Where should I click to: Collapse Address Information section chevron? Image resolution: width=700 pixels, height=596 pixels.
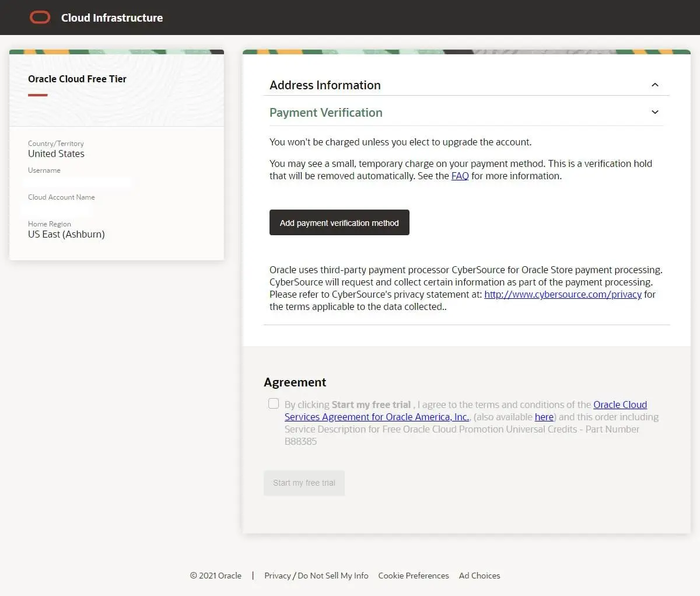(x=655, y=85)
